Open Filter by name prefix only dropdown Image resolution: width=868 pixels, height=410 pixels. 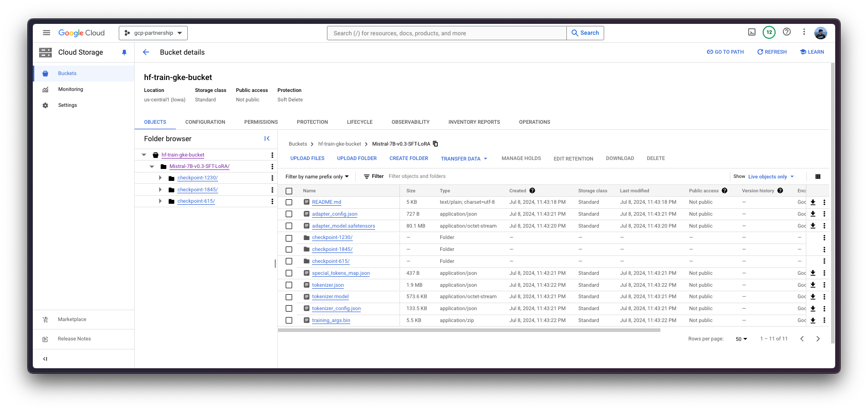point(317,176)
